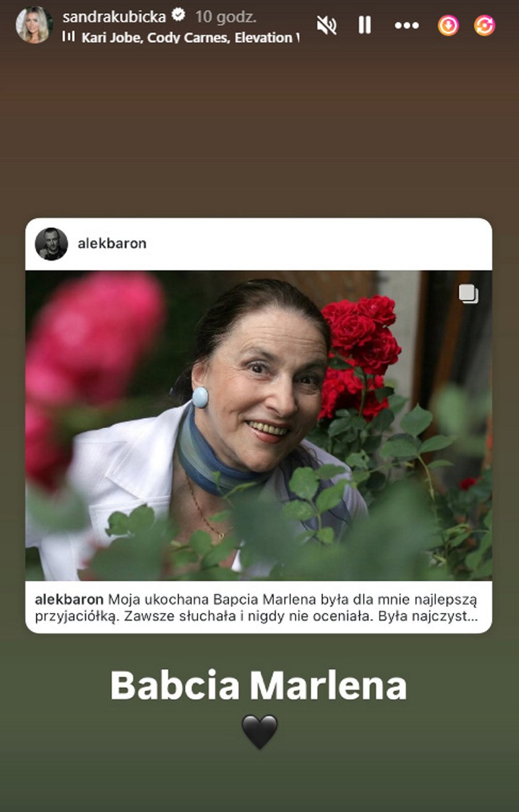
Task: Open the Kari Jobe music track label
Action: [x=190, y=38]
